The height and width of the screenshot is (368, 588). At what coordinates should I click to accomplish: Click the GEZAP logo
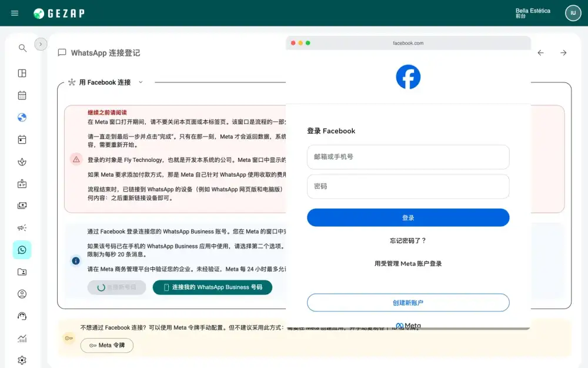(59, 14)
